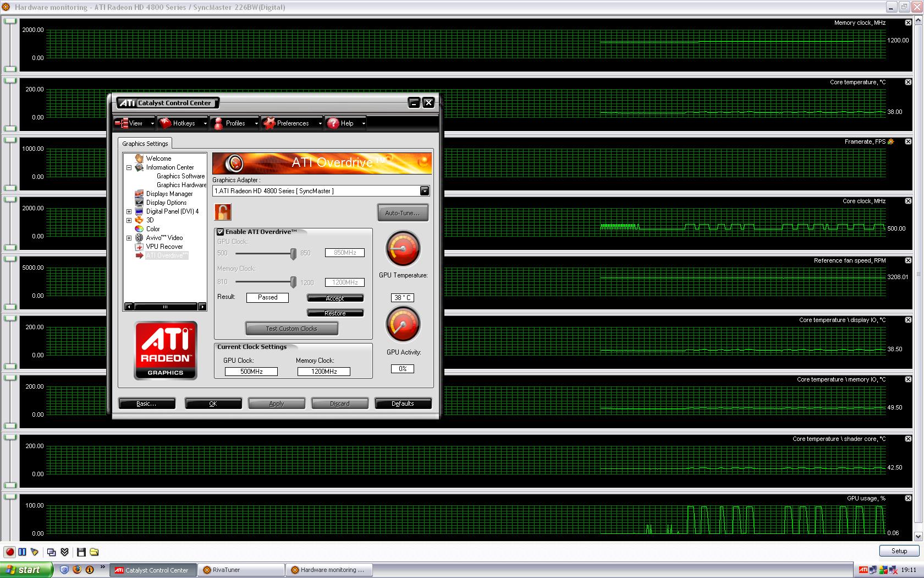Screen dimensions: 924x578
Task: Click right arrow of tree horizontal scrollbar
Action: [202, 307]
